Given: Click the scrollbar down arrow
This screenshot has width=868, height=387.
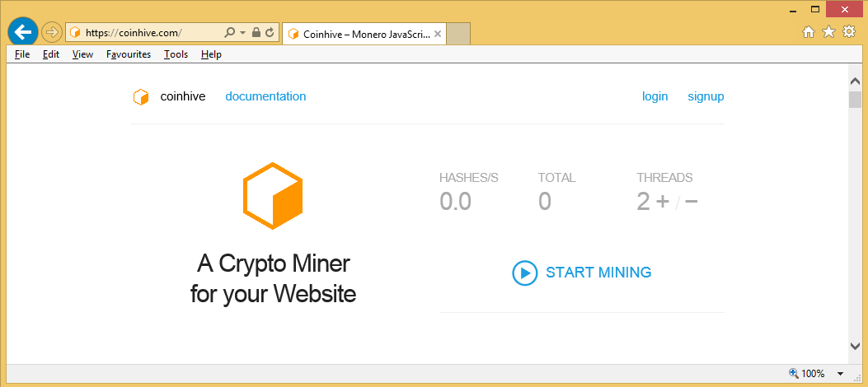Looking at the screenshot, I should pyautogui.click(x=855, y=345).
